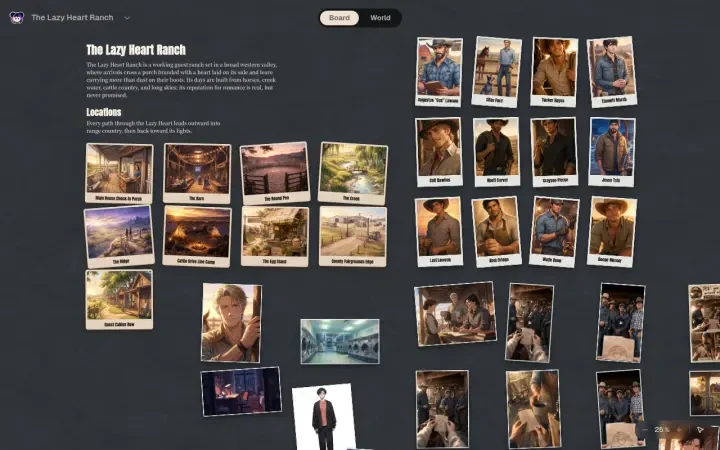
Task: Click the standing figure in black jacket image
Action: click(x=325, y=417)
